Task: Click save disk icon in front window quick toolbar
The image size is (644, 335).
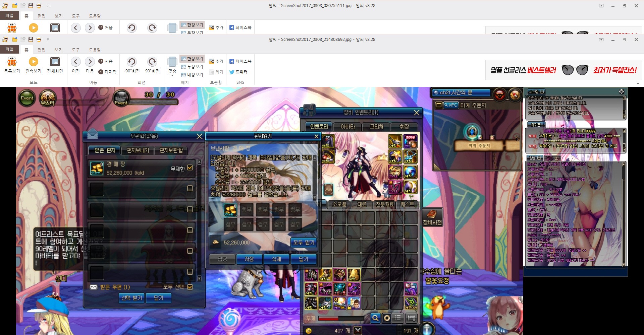Action: (x=31, y=40)
